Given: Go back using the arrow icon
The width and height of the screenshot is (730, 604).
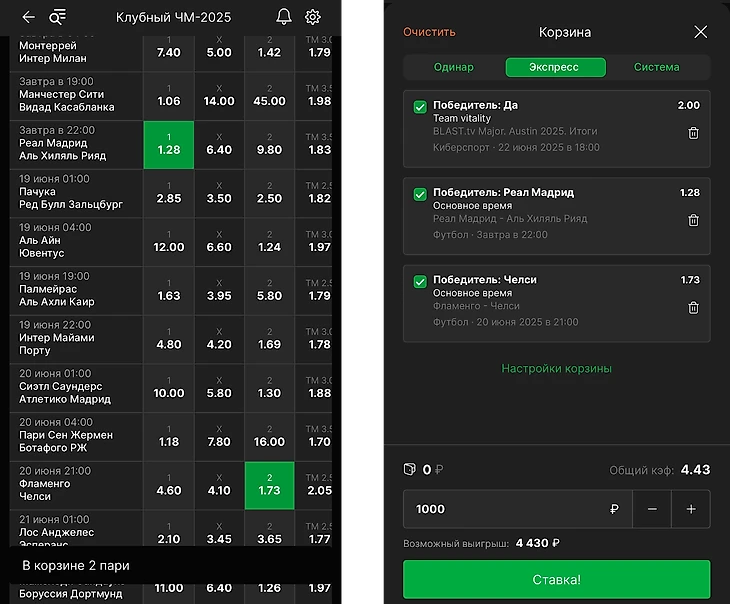Looking at the screenshot, I should pos(28,17).
